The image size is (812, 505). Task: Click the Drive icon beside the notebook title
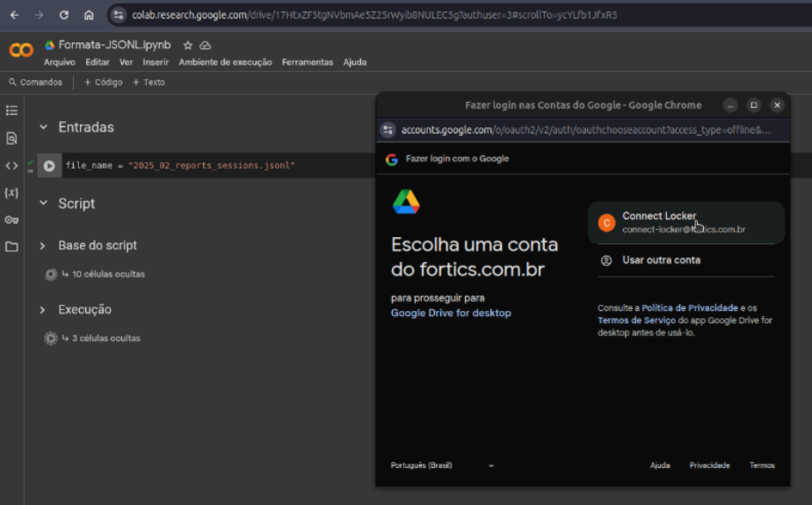tap(49, 45)
